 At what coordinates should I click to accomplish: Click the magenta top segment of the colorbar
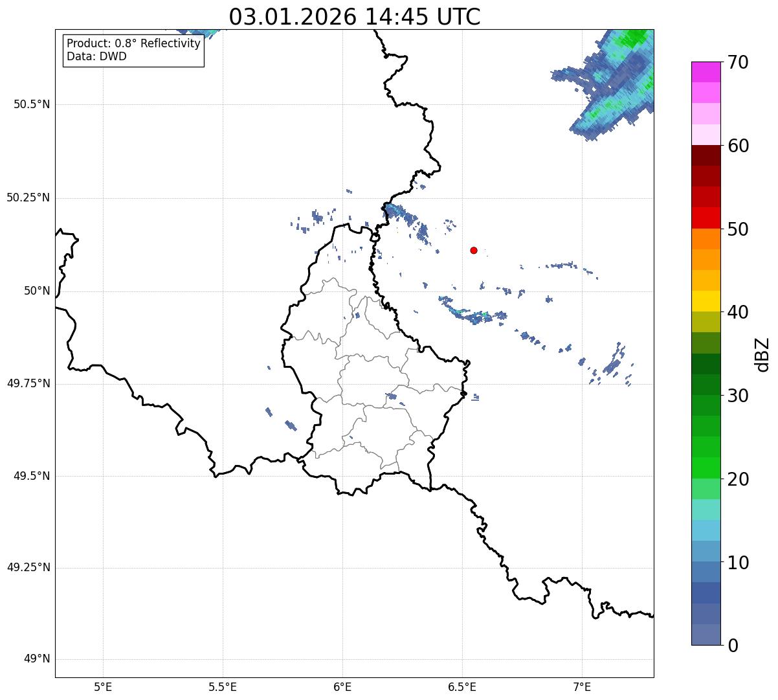pyautogui.click(x=706, y=72)
